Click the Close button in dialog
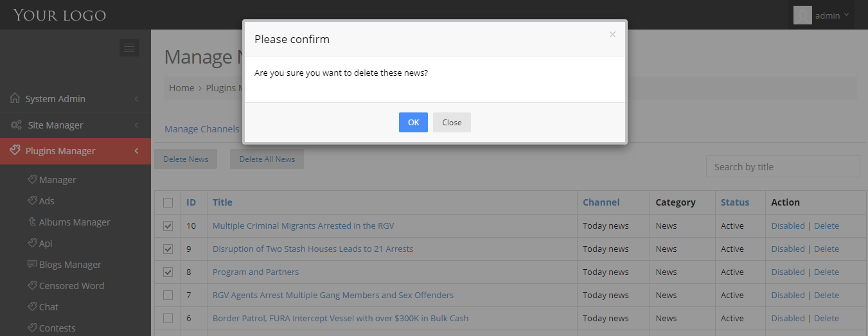868x336 pixels. (452, 122)
